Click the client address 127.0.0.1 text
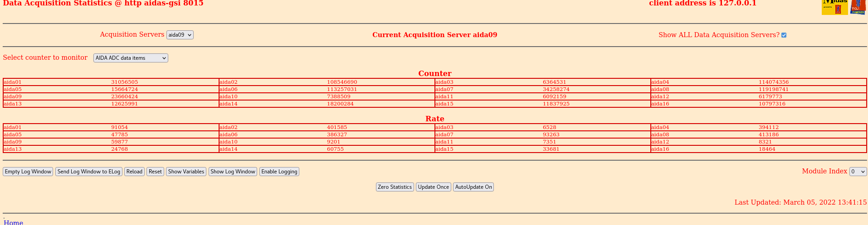This screenshot has width=868, height=225. (703, 3)
